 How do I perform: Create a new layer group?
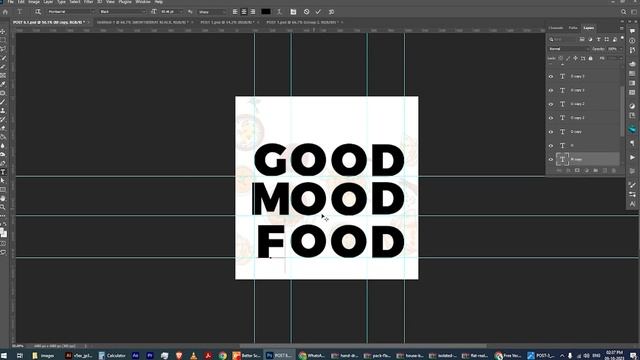pos(596,170)
